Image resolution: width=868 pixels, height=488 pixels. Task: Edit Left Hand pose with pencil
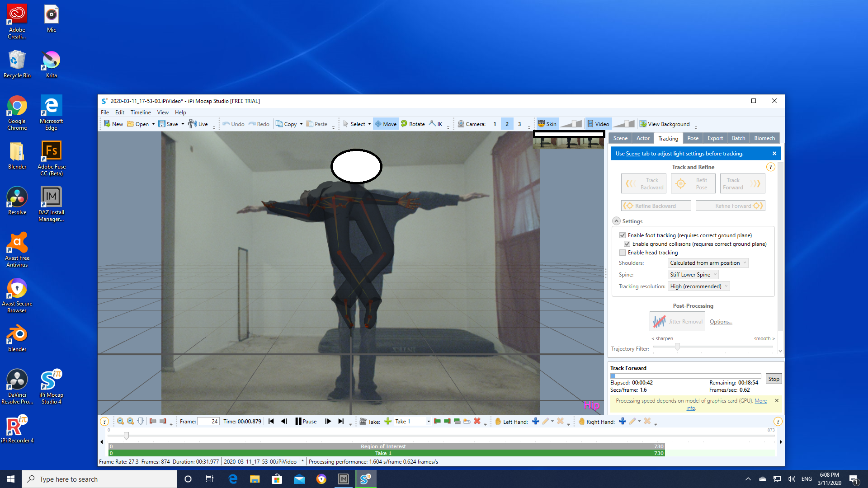(x=546, y=421)
